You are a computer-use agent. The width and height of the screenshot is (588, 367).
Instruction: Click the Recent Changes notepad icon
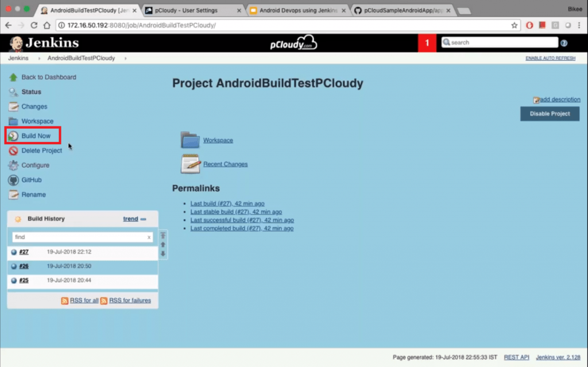[x=191, y=164]
